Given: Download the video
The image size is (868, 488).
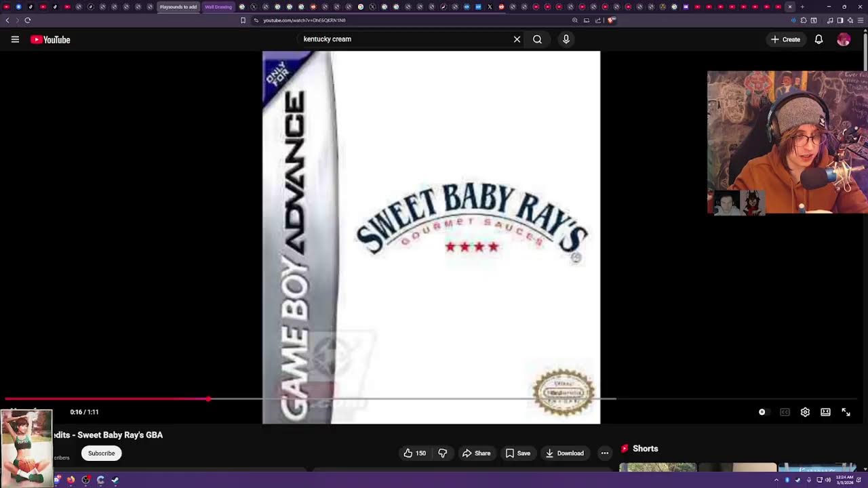Looking at the screenshot, I should 564,453.
